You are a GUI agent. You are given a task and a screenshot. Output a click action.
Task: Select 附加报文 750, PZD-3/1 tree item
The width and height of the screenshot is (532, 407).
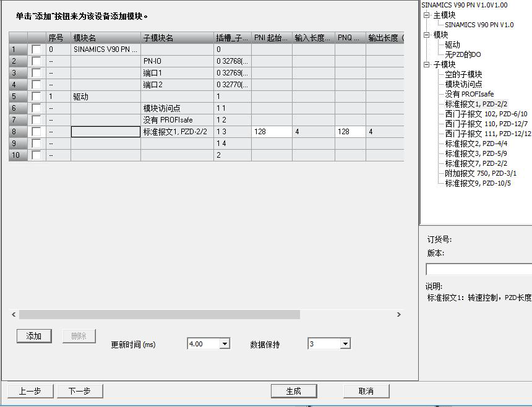[x=481, y=173]
